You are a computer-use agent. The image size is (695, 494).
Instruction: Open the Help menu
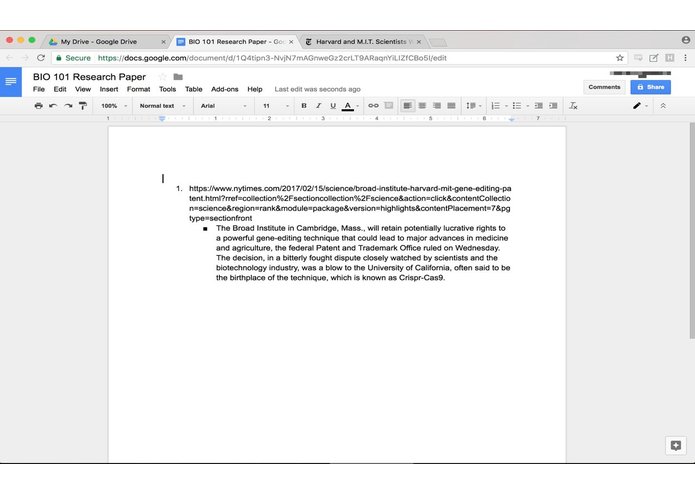(255, 89)
